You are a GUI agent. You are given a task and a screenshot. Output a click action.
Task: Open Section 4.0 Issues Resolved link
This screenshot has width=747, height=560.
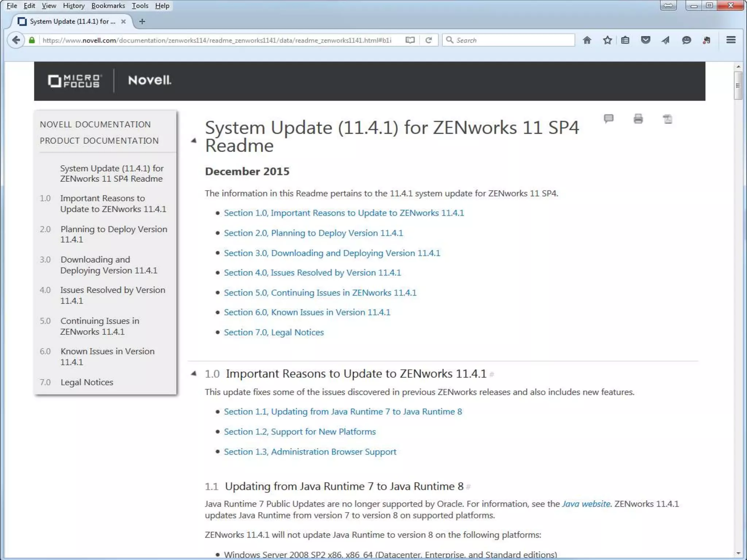tap(313, 273)
